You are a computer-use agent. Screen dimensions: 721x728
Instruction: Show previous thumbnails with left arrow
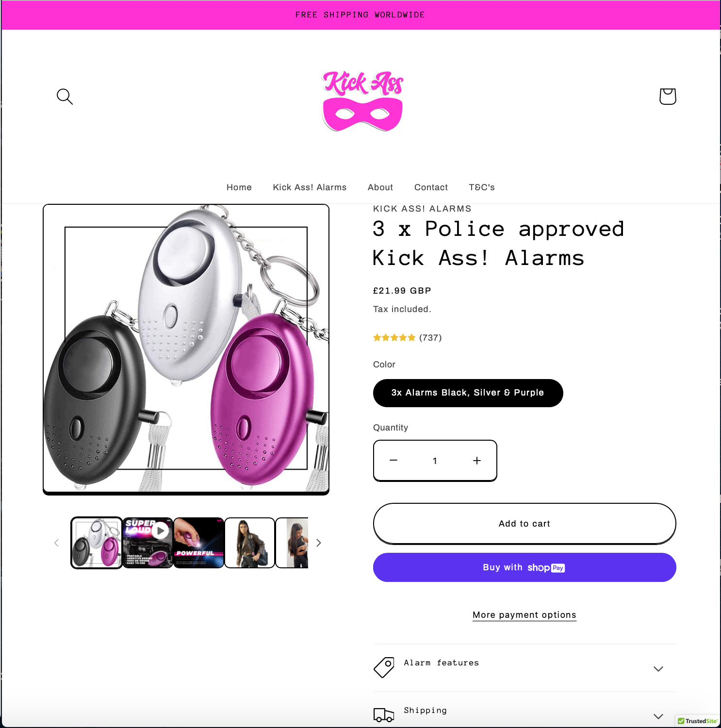56,543
